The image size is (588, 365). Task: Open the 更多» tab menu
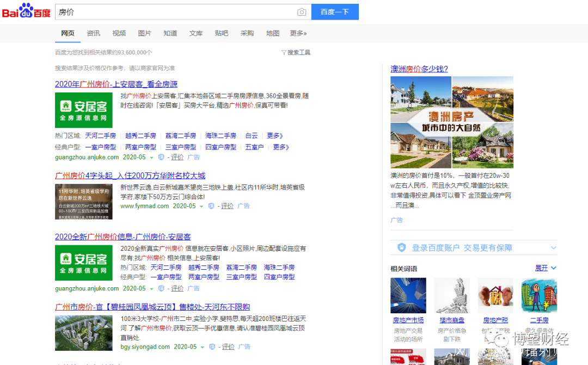[298, 33]
